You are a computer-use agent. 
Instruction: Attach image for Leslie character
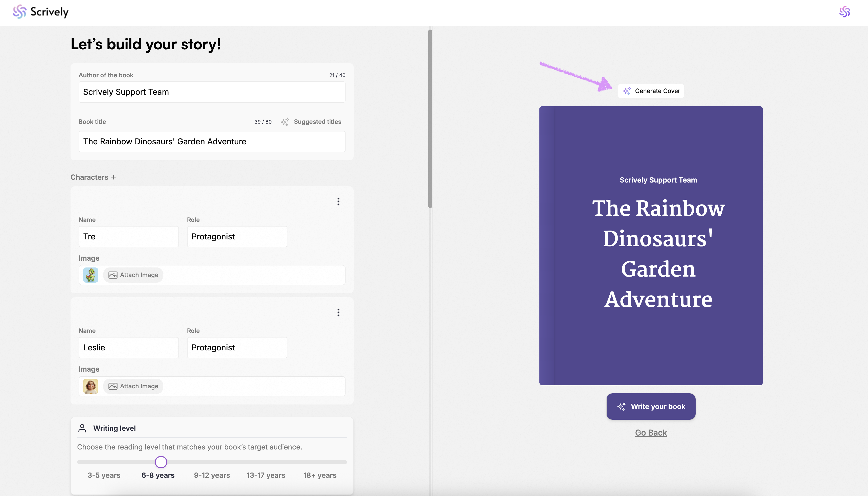point(133,386)
